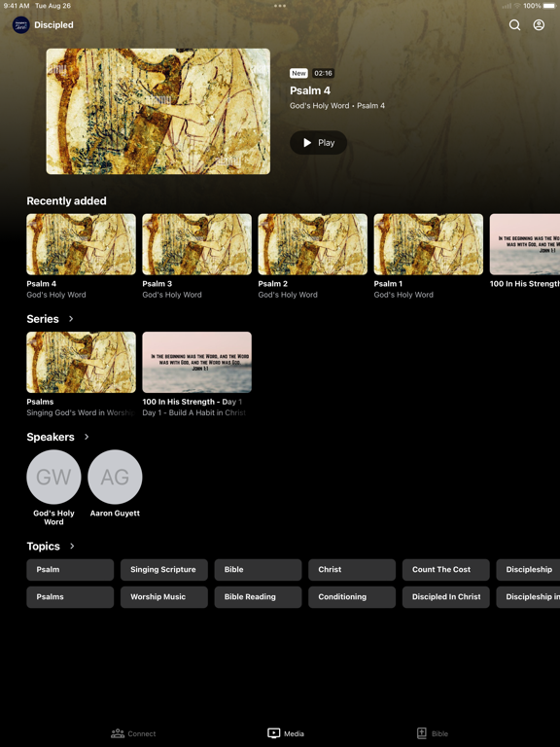This screenshot has height=747, width=560.
Task: Click the Series heading
Action: pyautogui.click(x=43, y=319)
